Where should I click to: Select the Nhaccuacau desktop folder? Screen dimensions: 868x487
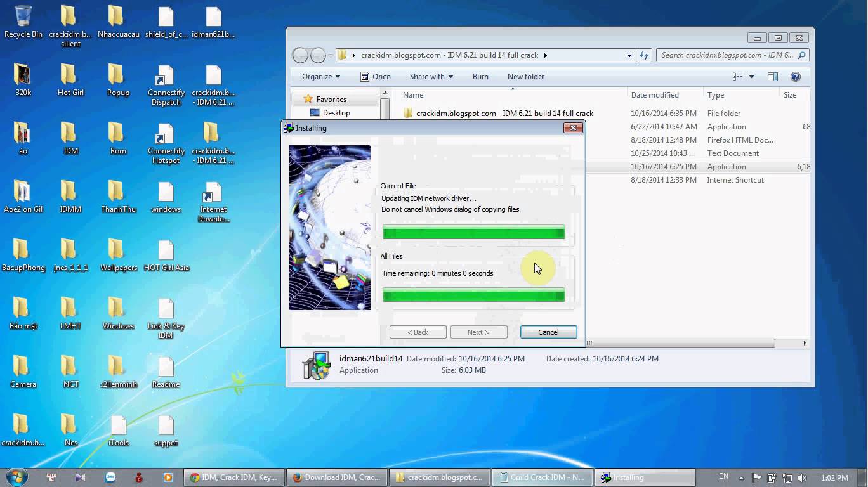pos(118,22)
